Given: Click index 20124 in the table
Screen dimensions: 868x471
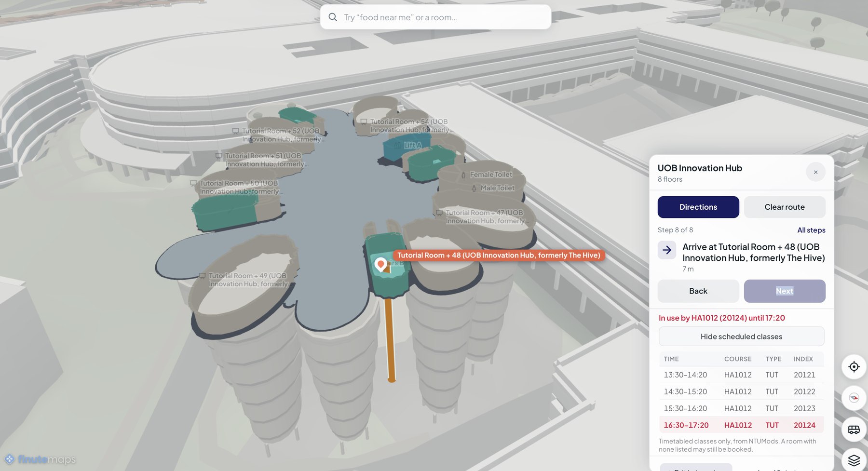Looking at the screenshot, I should [x=804, y=425].
